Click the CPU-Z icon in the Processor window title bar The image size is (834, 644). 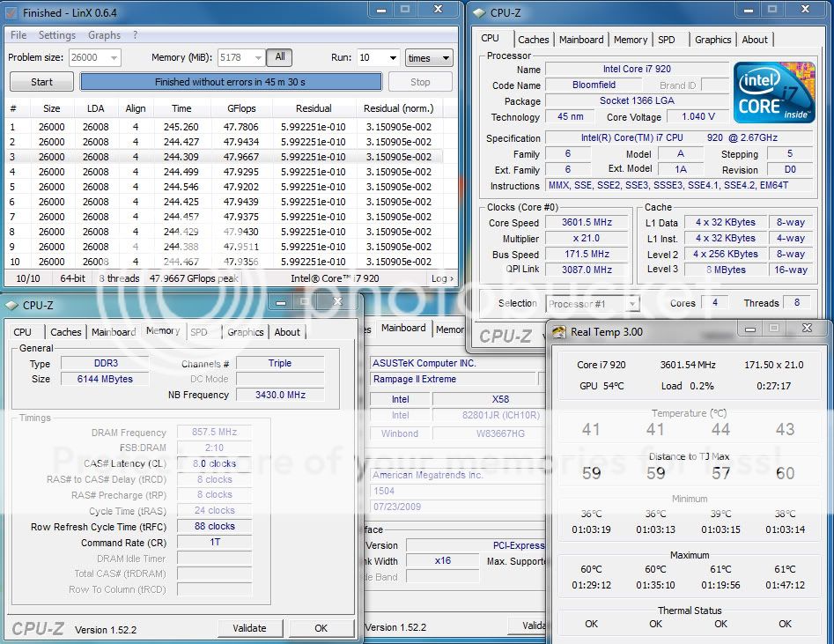(x=479, y=12)
